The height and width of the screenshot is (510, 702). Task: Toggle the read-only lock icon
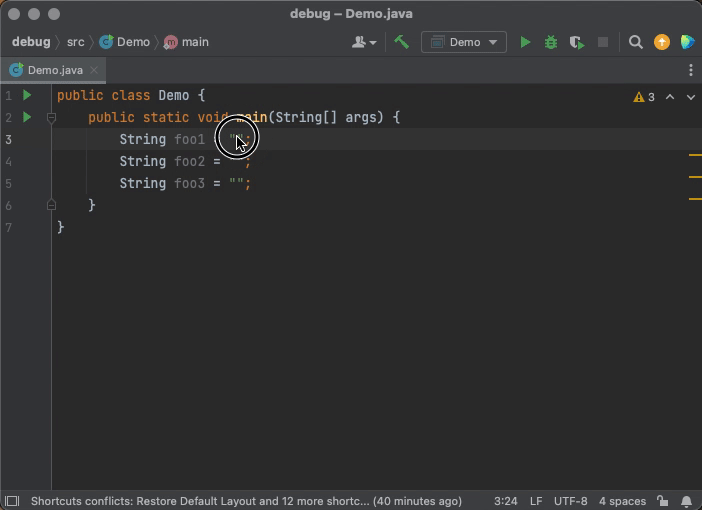point(663,501)
